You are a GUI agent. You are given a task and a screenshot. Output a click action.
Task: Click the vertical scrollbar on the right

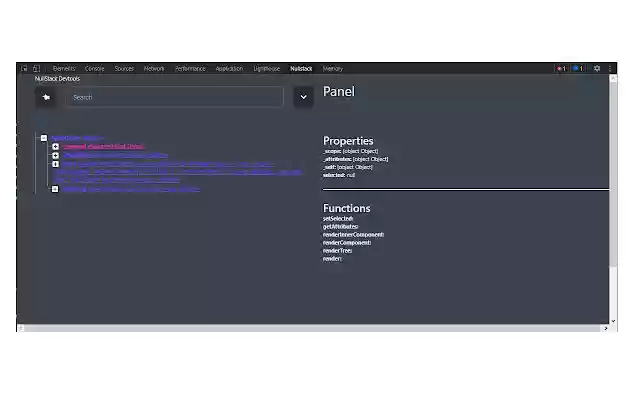(614, 200)
